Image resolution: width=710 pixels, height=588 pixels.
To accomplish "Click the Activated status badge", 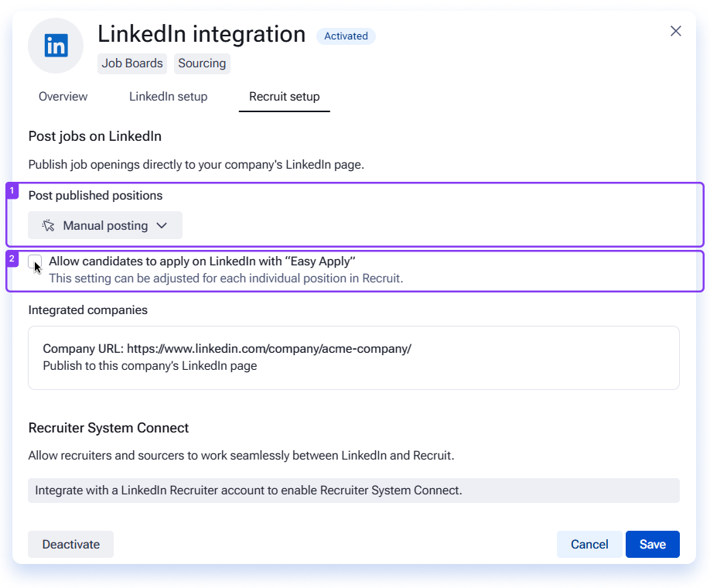I will 346,36.
